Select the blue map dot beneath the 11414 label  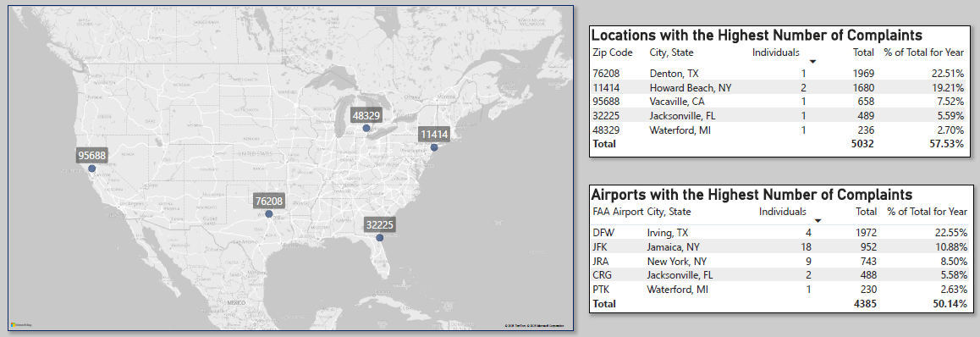click(434, 147)
